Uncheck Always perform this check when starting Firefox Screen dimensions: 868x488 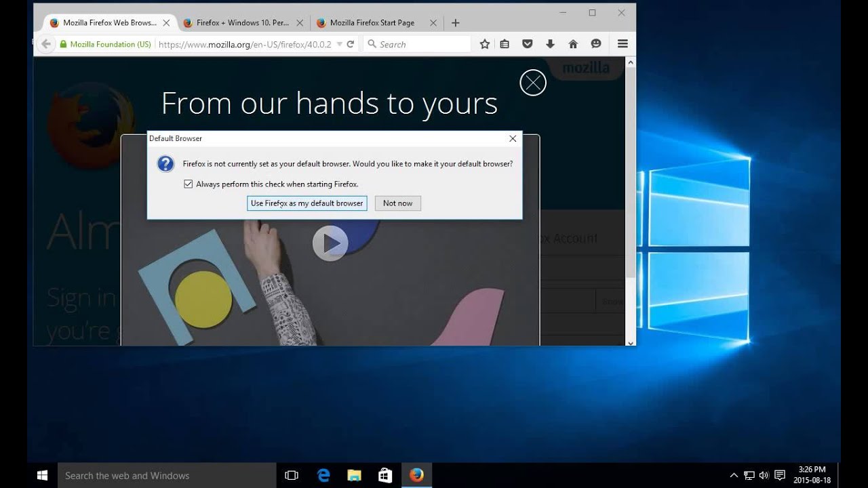[189, 184]
